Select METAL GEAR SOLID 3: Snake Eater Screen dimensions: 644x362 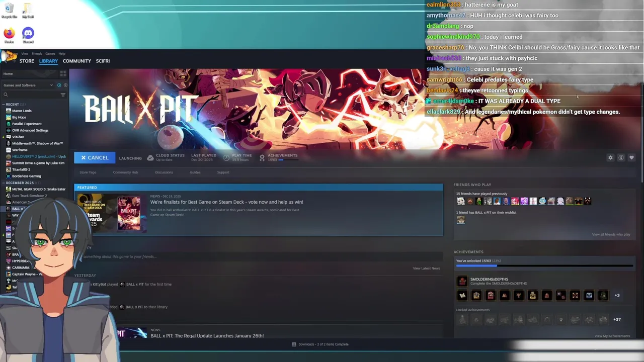[39, 189]
